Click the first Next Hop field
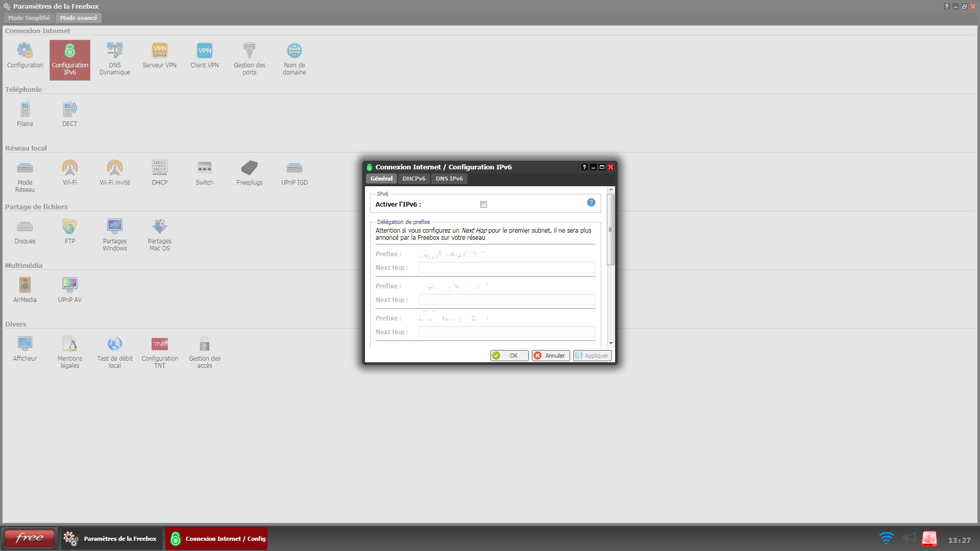This screenshot has width=980, height=551. pyautogui.click(x=507, y=267)
